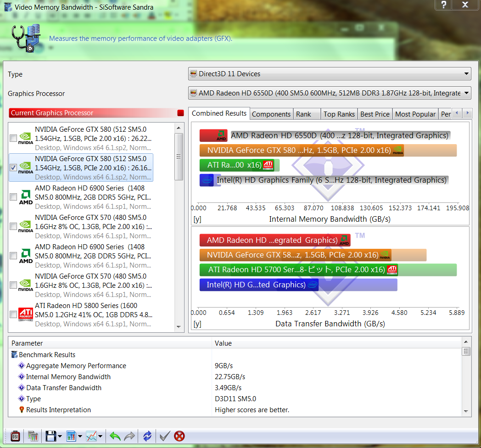The height and width of the screenshot is (448, 481).
Task: Open the Most Popular tab
Action: pos(415,114)
